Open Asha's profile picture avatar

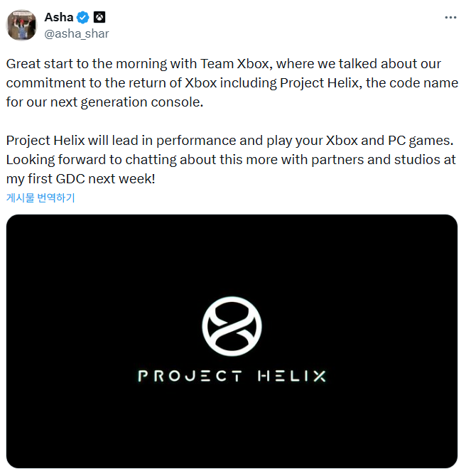click(x=21, y=25)
